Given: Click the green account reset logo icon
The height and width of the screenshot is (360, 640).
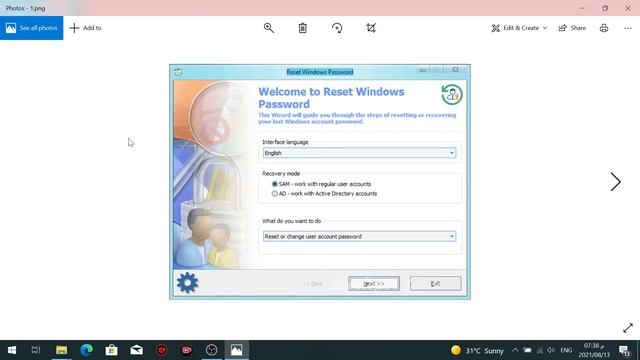Looking at the screenshot, I should tap(452, 95).
